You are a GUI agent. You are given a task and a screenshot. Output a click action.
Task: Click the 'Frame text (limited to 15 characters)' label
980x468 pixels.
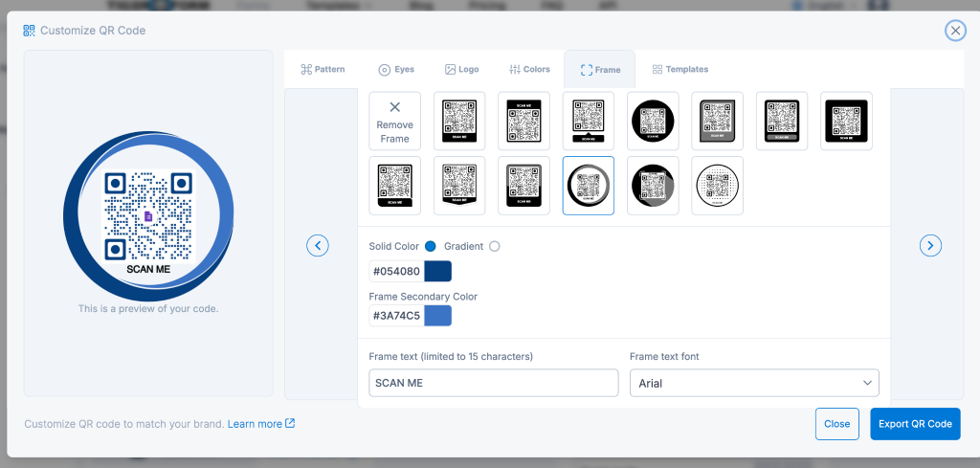click(451, 357)
